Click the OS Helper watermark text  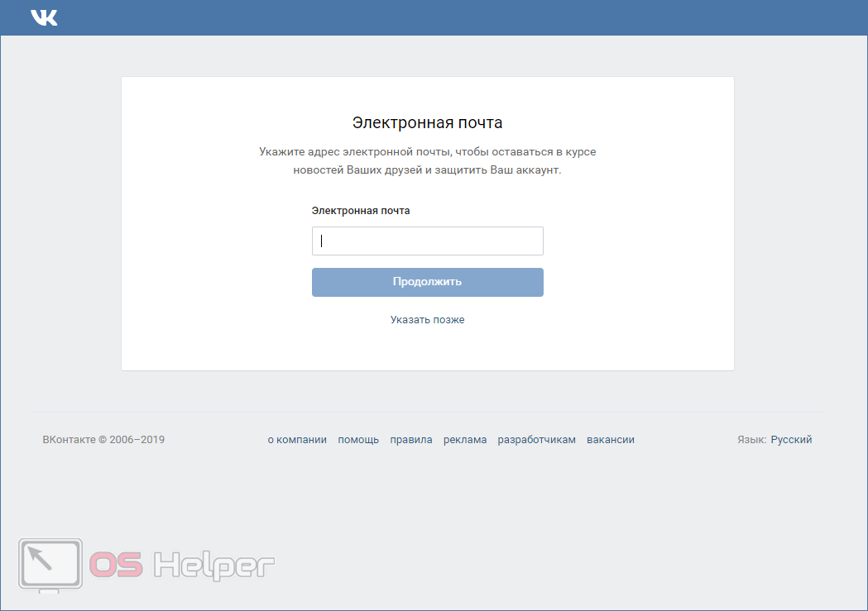pyautogui.click(x=182, y=566)
